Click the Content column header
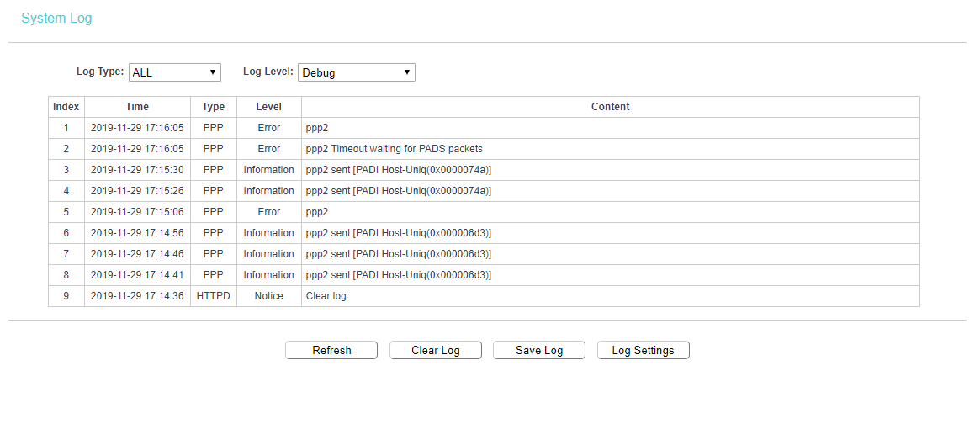980x424 pixels. (x=610, y=107)
